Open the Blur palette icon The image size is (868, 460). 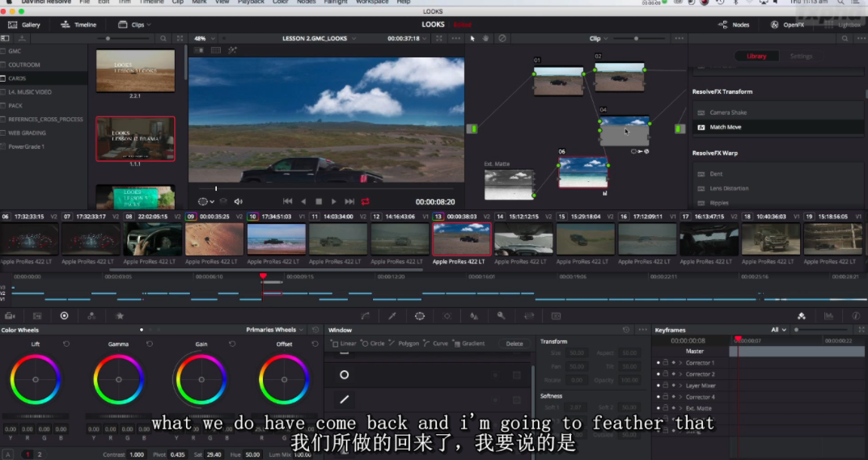coord(474,315)
